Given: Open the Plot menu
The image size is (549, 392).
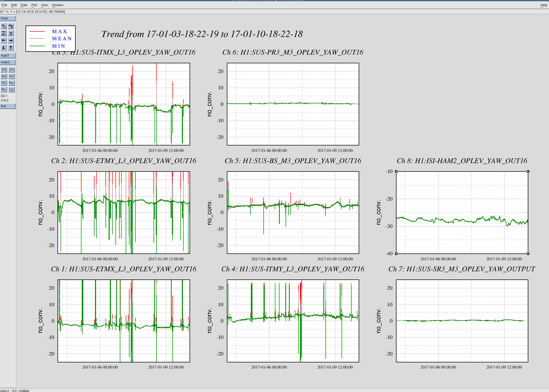Looking at the screenshot, I should point(34,5).
